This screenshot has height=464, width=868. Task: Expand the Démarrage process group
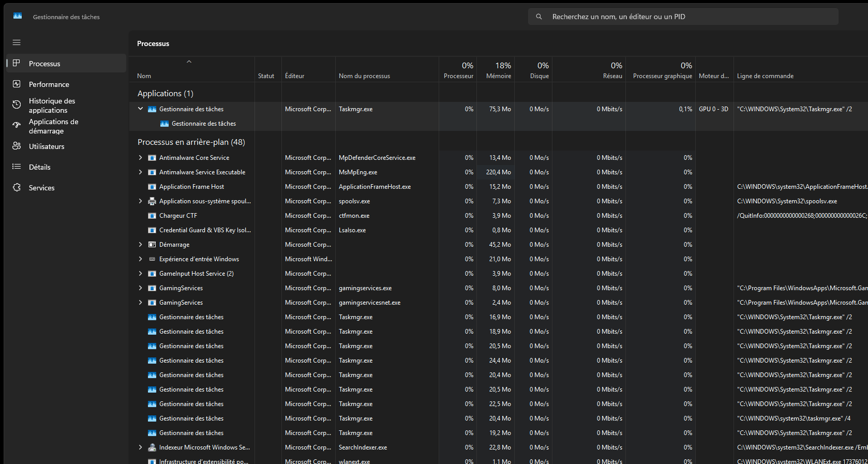pyautogui.click(x=140, y=245)
